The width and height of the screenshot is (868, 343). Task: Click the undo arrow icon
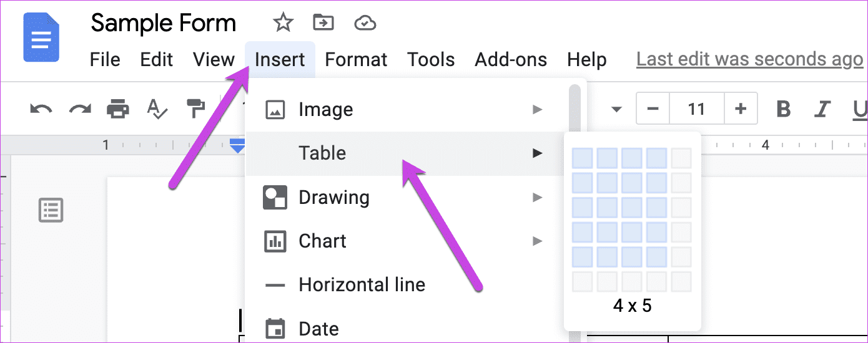tap(41, 109)
